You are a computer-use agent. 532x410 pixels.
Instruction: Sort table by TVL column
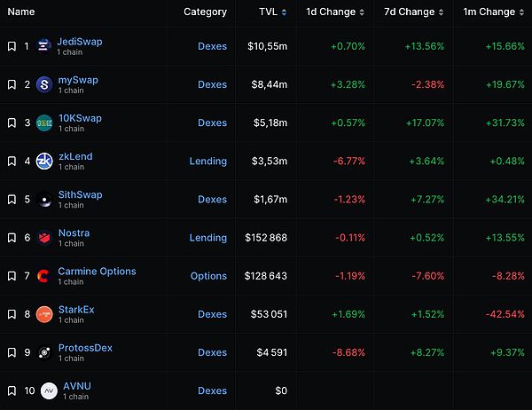(x=271, y=12)
